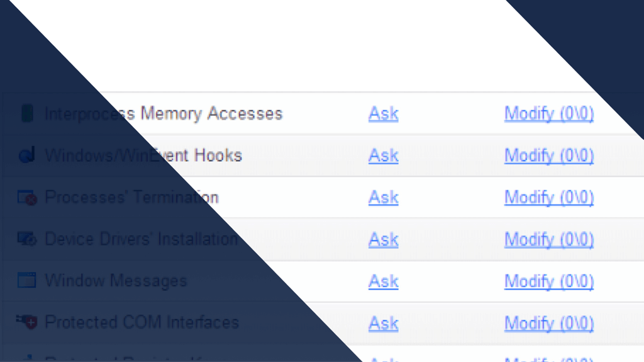Select the Window Messages row label
Viewport: 644px width, 362px height.
pyautogui.click(x=116, y=281)
